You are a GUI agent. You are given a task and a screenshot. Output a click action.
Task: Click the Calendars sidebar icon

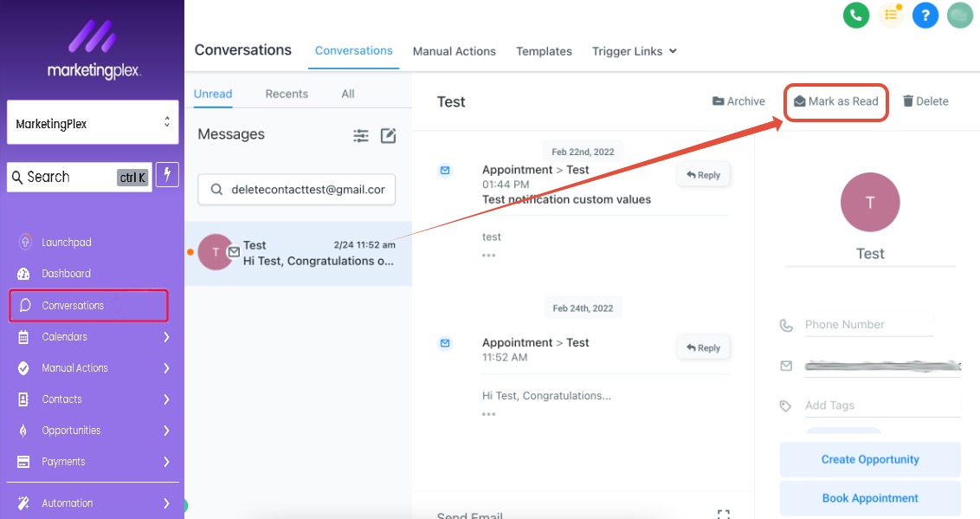[x=23, y=337]
